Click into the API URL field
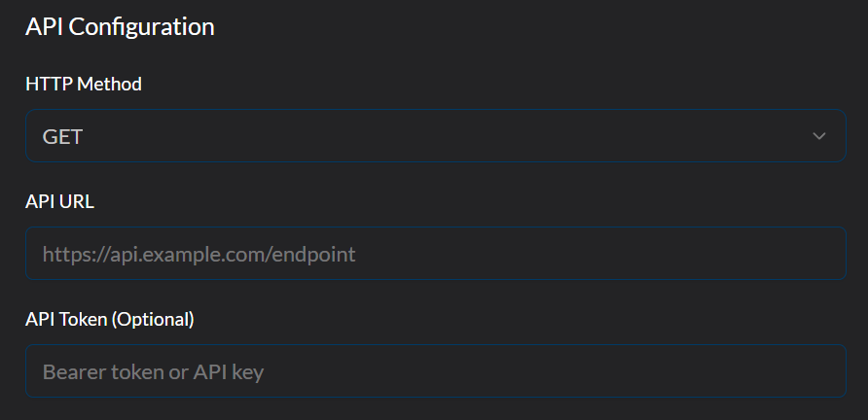This screenshot has width=868, height=420. [435, 254]
